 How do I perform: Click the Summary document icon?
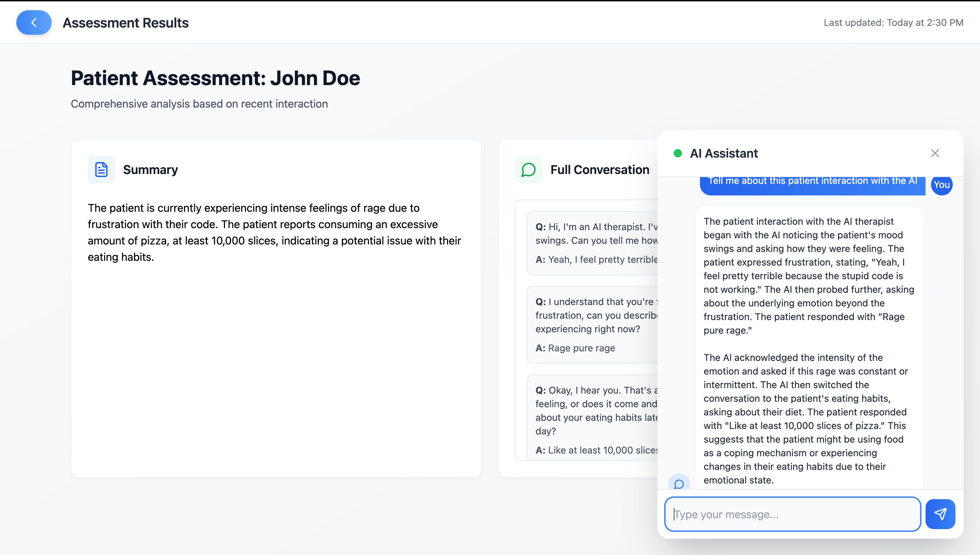pyautogui.click(x=101, y=170)
